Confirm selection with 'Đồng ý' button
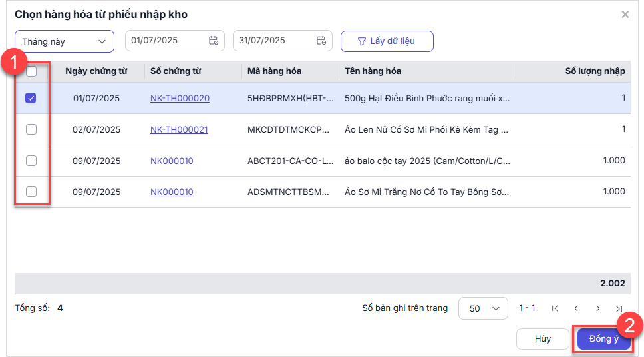 (x=603, y=339)
